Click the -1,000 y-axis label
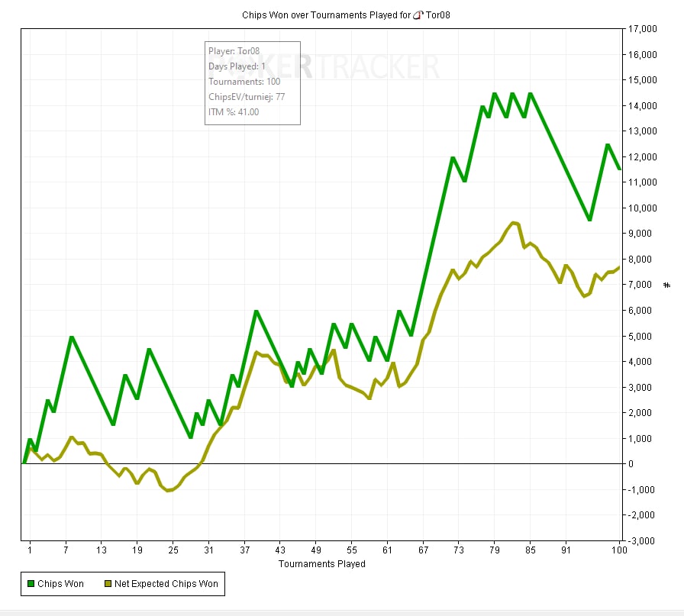 pos(640,489)
